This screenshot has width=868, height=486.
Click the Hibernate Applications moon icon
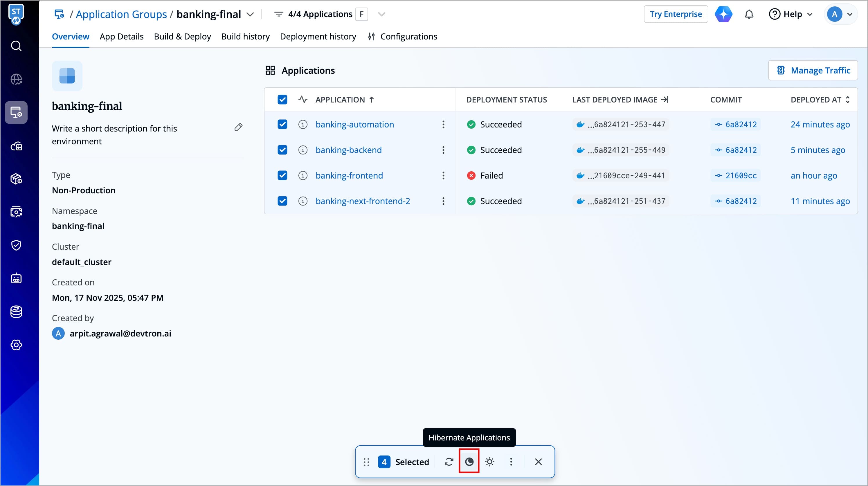pyautogui.click(x=469, y=462)
